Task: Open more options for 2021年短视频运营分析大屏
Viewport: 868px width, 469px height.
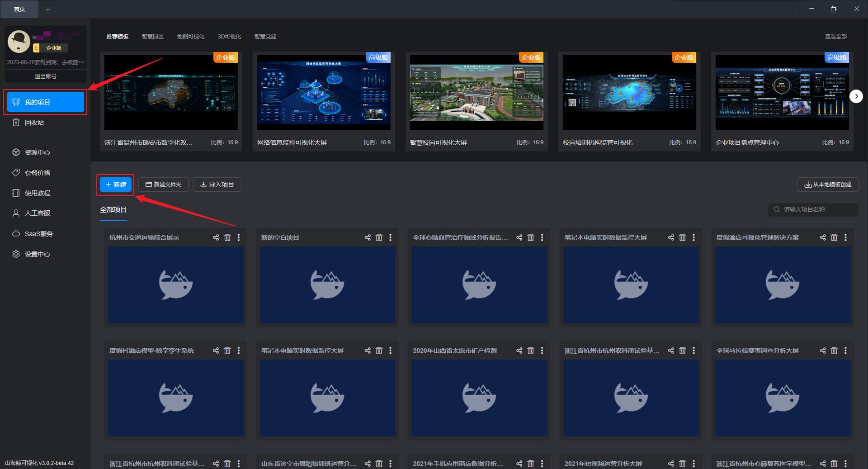Action: (x=694, y=464)
